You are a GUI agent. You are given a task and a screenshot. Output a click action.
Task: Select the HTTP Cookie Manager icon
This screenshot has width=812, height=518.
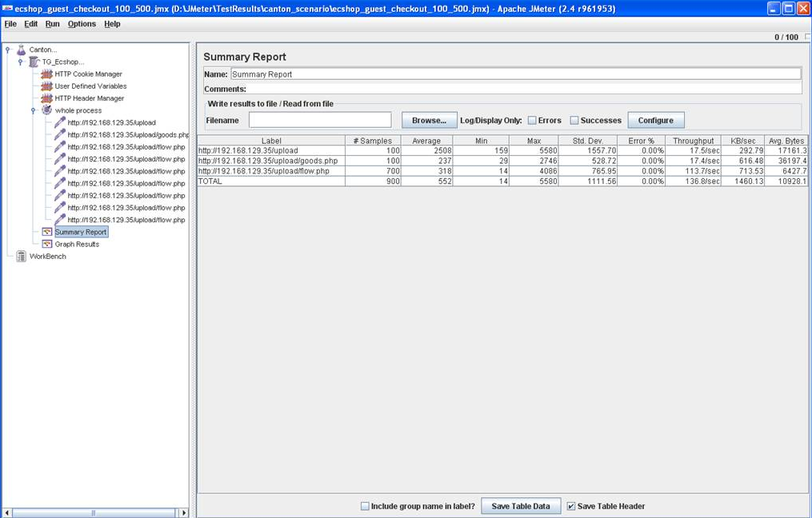click(x=46, y=74)
